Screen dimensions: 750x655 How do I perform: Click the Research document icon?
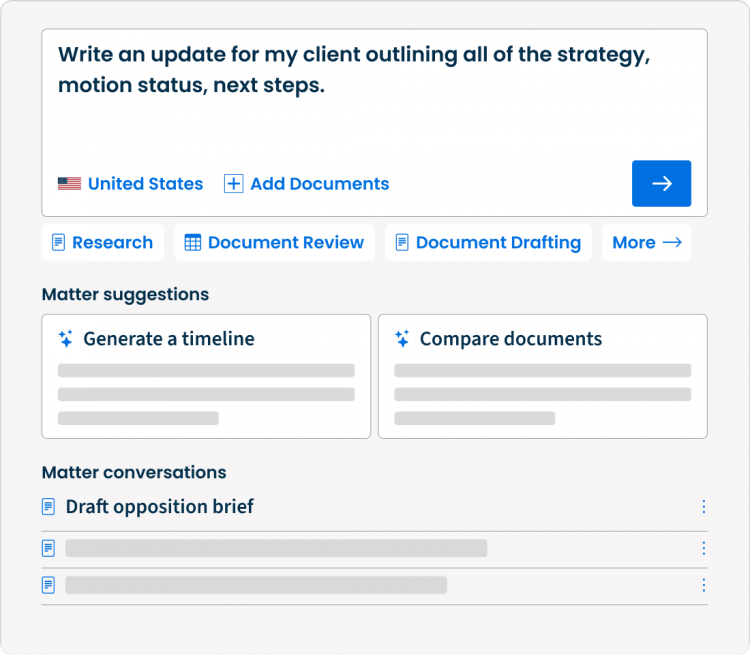coord(58,243)
